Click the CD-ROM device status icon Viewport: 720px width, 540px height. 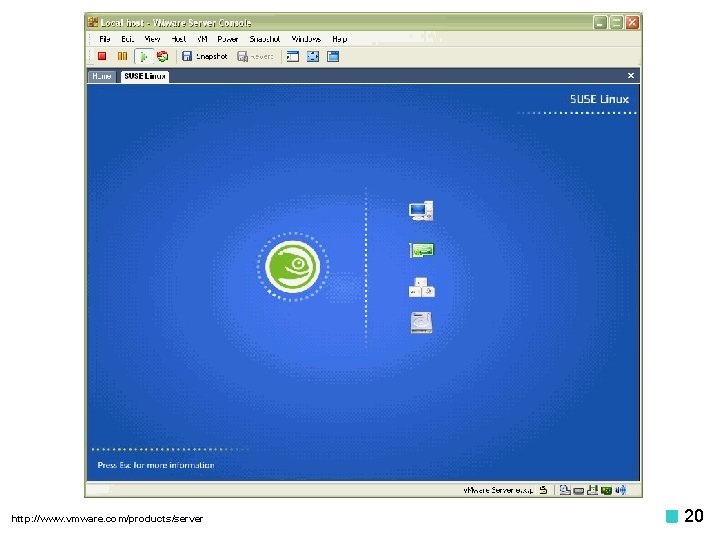pyautogui.click(x=565, y=490)
